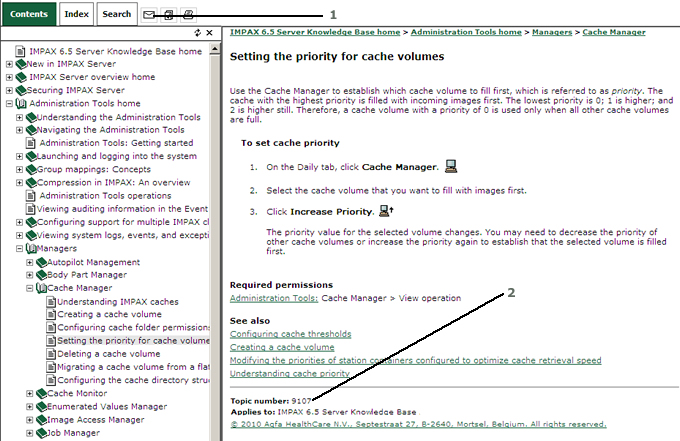The image size is (680, 441).
Task: Click page icon beside Administration Tools: Getting started
Action: click(x=30, y=143)
